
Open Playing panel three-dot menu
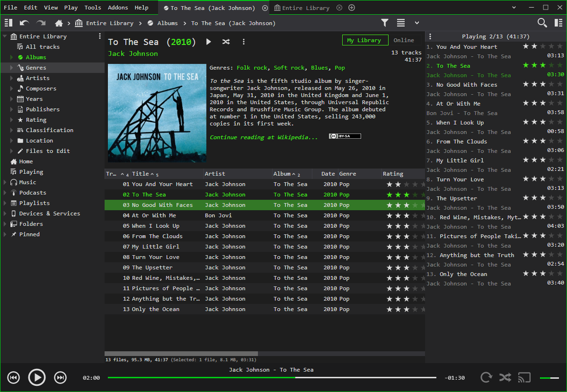coord(430,36)
